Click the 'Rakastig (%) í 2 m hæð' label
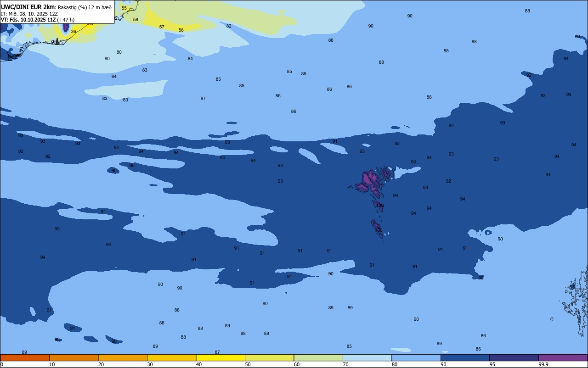 (85, 7)
